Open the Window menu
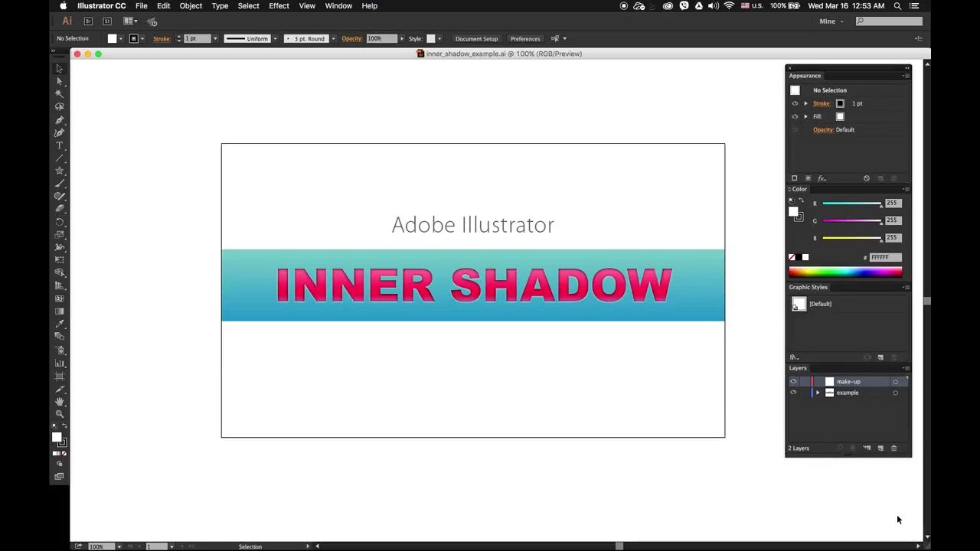 pos(338,5)
